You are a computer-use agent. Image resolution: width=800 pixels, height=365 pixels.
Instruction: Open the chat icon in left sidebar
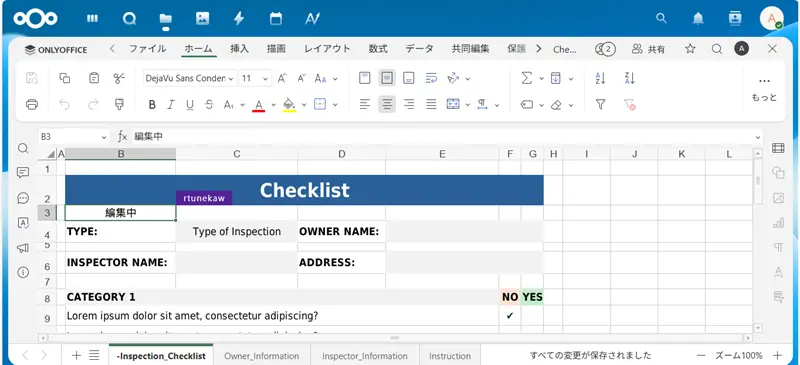(x=23, y=198)
